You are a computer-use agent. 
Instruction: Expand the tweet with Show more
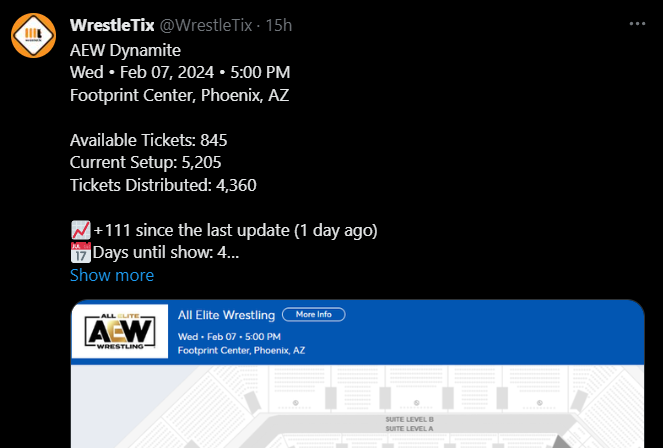coord(112,275)
